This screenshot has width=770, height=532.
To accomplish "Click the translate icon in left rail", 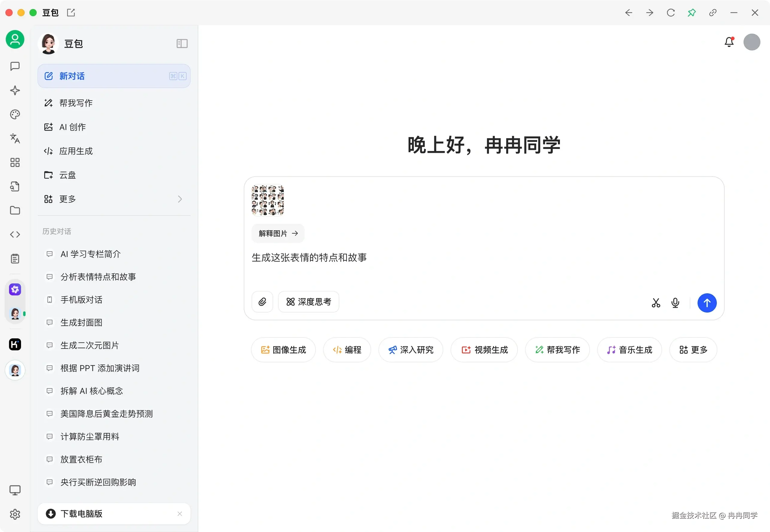I will [x=15, y=138].
